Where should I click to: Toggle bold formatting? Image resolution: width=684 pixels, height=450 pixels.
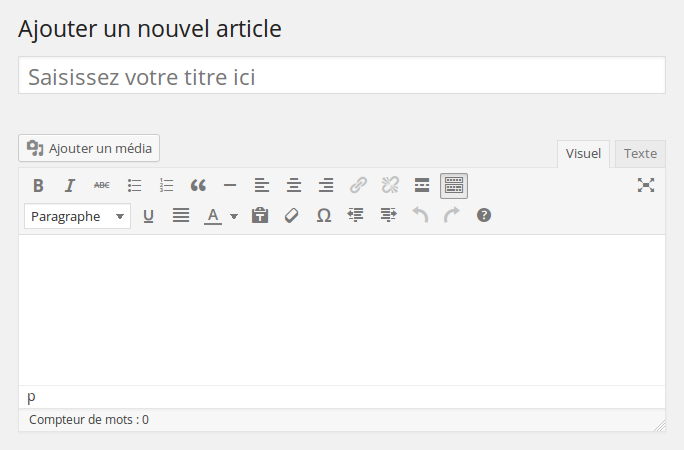click(38, 186)
